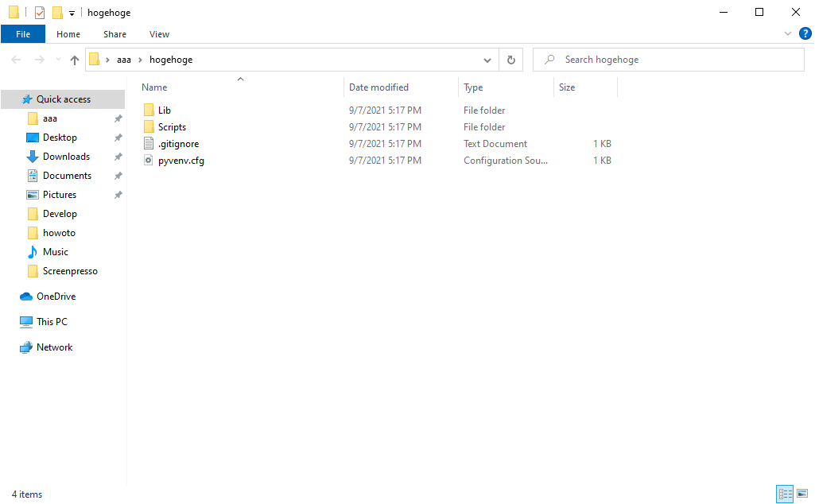815x504 pixels.
Task: Open Documents in Quick access
Action: pos(67,176)
